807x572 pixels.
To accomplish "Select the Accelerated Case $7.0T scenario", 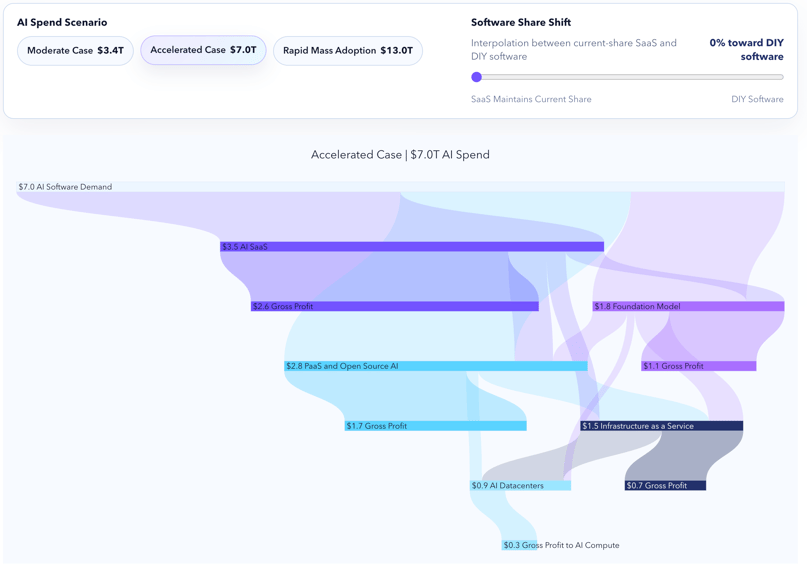I will tap(203, 50).
